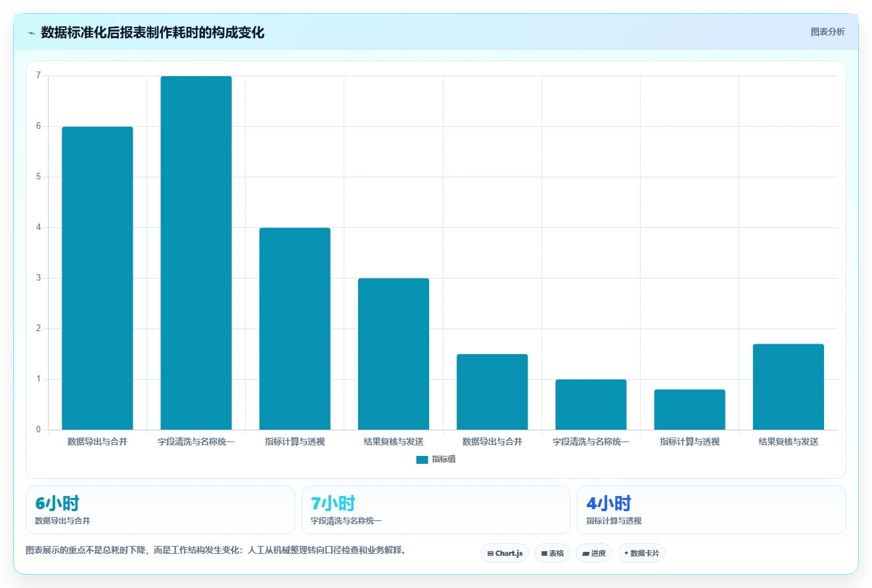The height and width of the screenshot is (588, 872).
Task: Select the 进度 chip
Action: coord(594,553)
